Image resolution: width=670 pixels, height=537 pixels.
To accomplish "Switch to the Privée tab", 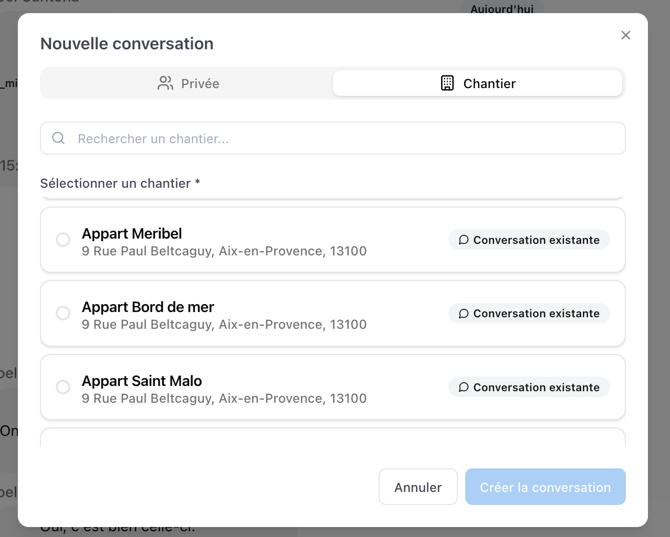I will [187, 84].
